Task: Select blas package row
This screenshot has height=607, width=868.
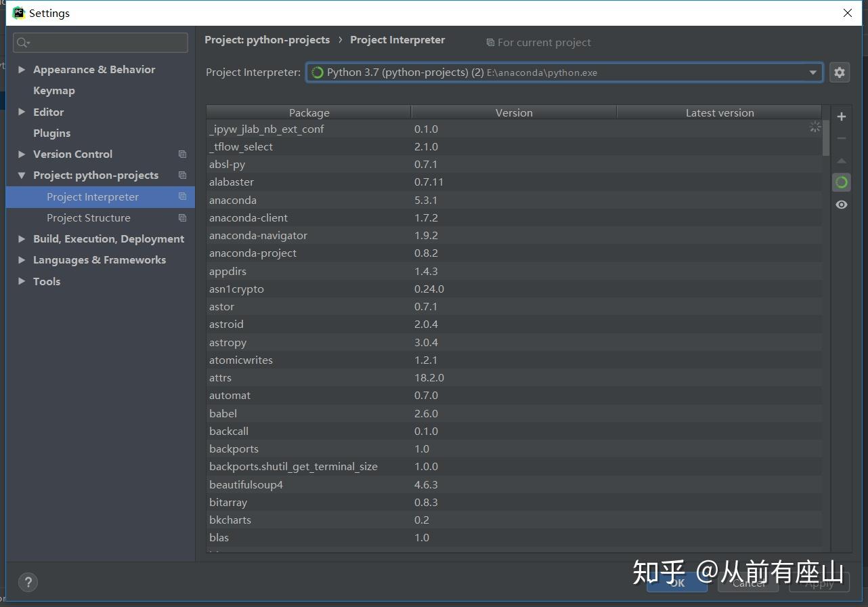Action: pyautogui.click(x=514, y=538)
